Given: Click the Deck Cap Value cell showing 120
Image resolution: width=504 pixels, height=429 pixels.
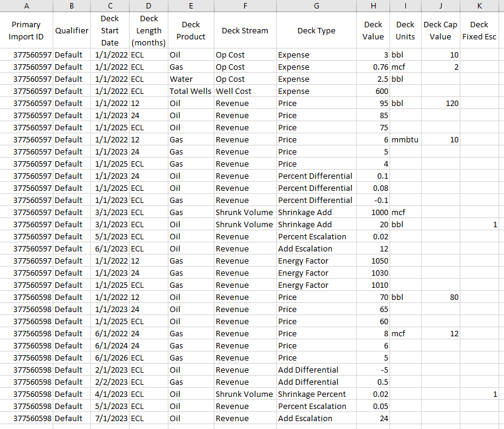Looking at the screenshot, I should [x=440, y=103].
